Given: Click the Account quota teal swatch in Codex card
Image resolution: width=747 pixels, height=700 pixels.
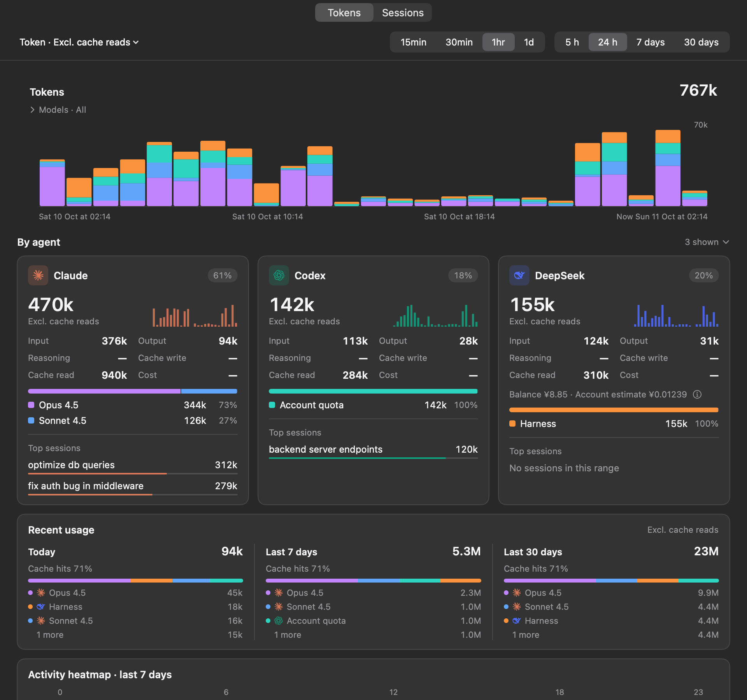Looking at the screenshot, I should click(272, 405).
